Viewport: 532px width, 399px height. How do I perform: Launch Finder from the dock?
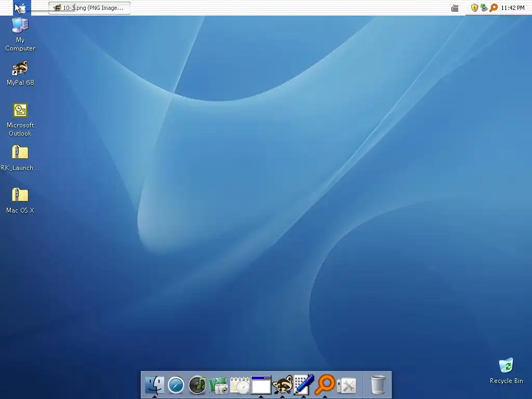pyautogui.click(x=154, y=385)
